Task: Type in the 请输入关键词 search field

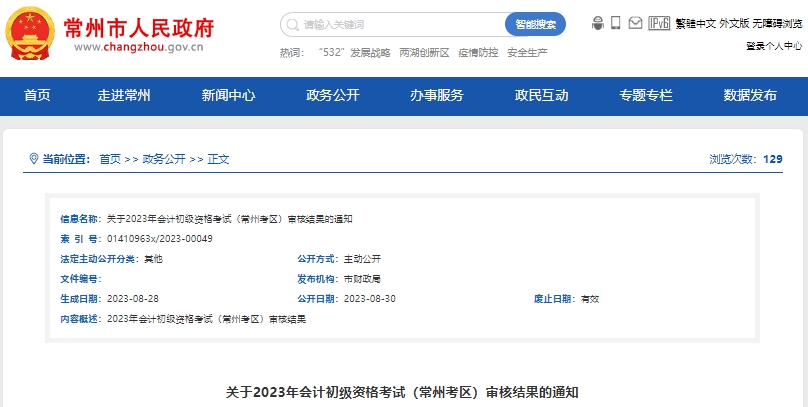Action: pos(400,24)
